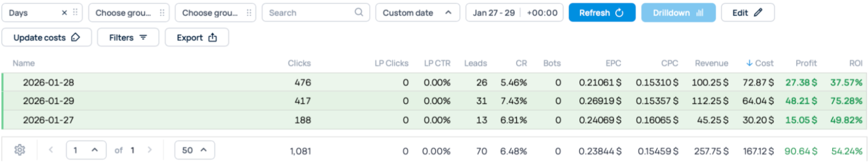Select the 2026-01-28 row
The width and height of the screenshot is (868, 165).
point(434,82)
